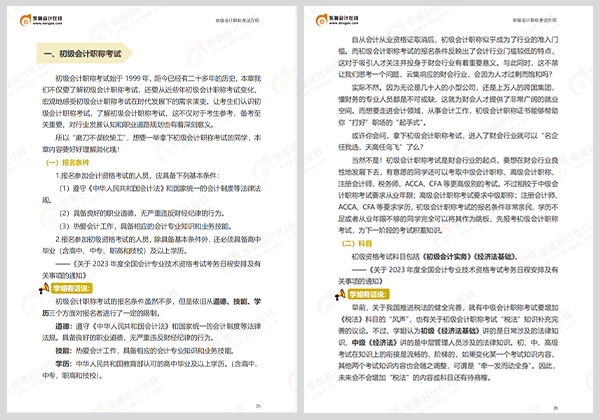Image resolution: width=600 pixels, height=420 pixels.
Task: Click the "学姐有话说" label on left page
Action: pyautogui.click(x=72, y=288)
